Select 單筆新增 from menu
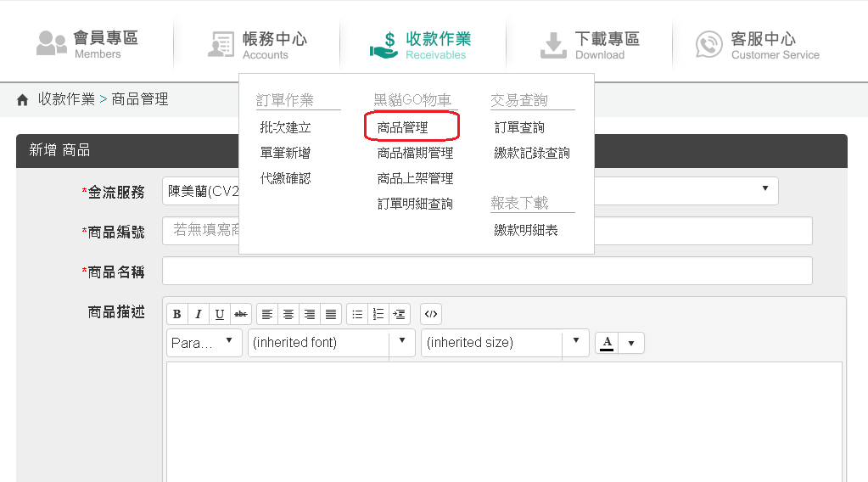The width and height of the screenshot is (868, 482). [x=286, y=153]
